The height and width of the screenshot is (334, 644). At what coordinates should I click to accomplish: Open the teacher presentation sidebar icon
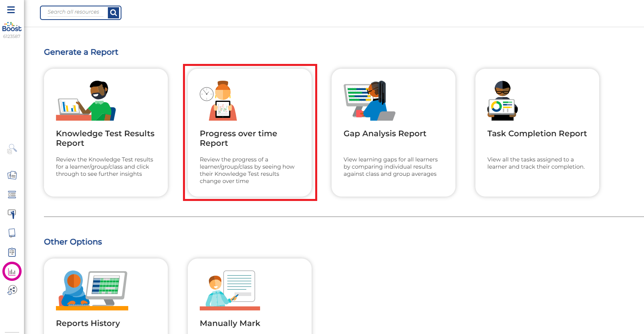point(12,214)
